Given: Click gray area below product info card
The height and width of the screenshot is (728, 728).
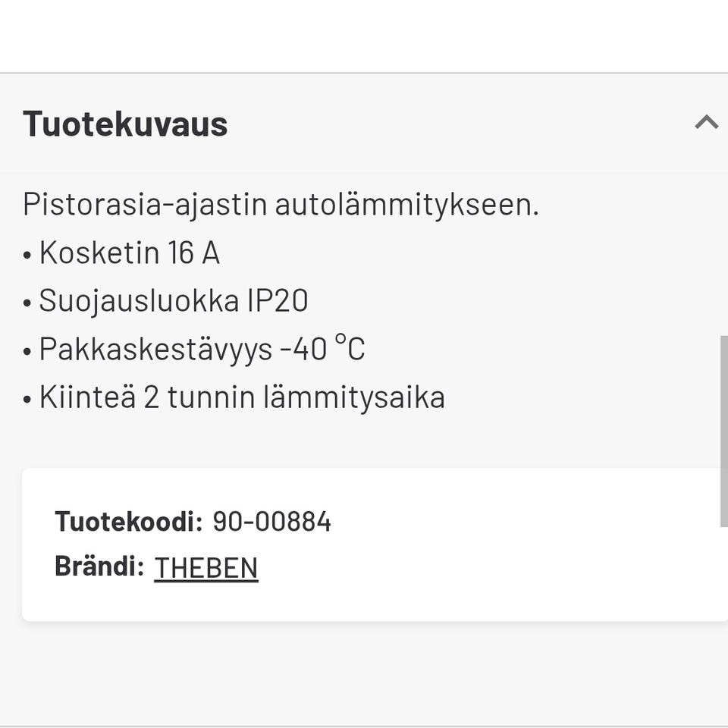Looking at the screenshot, I should click(x=364, y=671).
